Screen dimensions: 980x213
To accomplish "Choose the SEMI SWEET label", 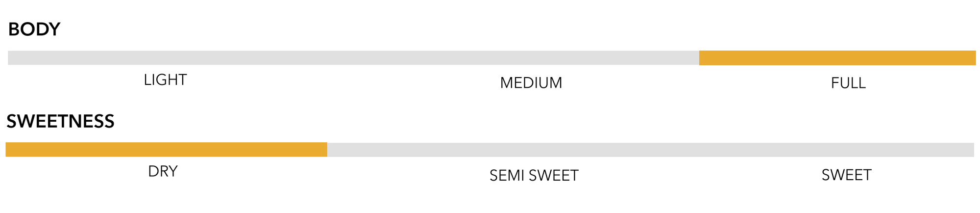I will pyautogui.click(x=534, y=175).
